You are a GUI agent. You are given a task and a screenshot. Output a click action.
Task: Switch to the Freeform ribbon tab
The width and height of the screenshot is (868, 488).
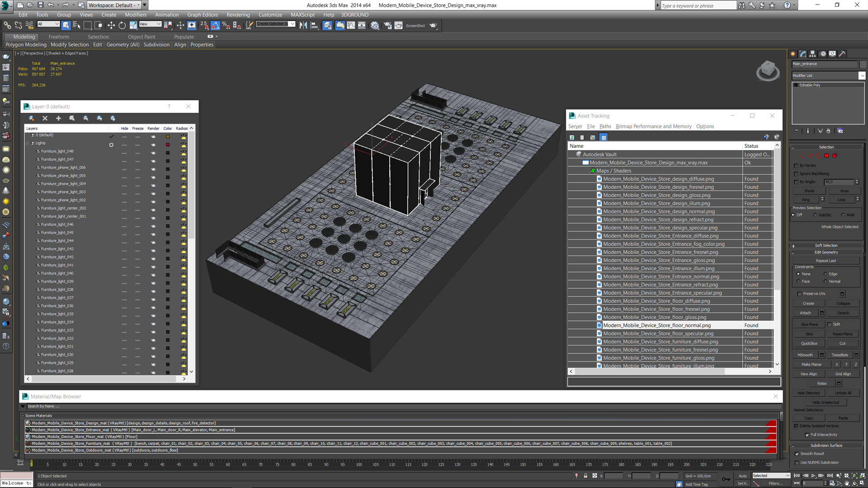click(59, 37)
